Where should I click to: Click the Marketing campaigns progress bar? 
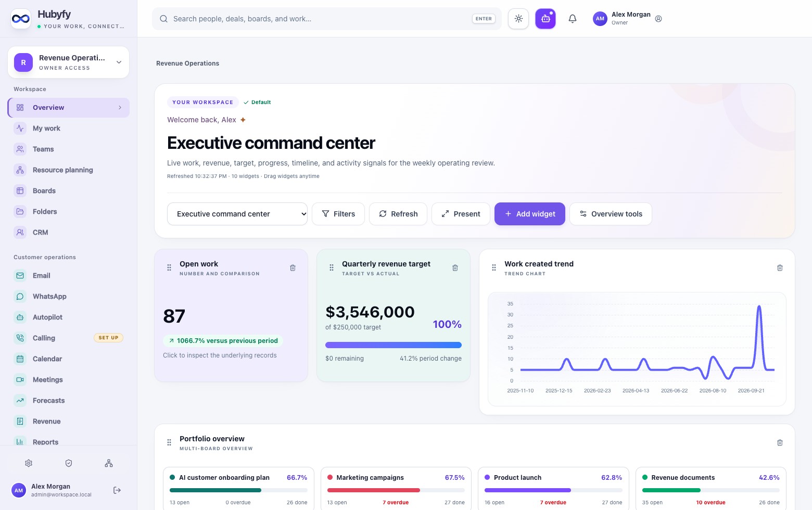click(x=396, y=490)
